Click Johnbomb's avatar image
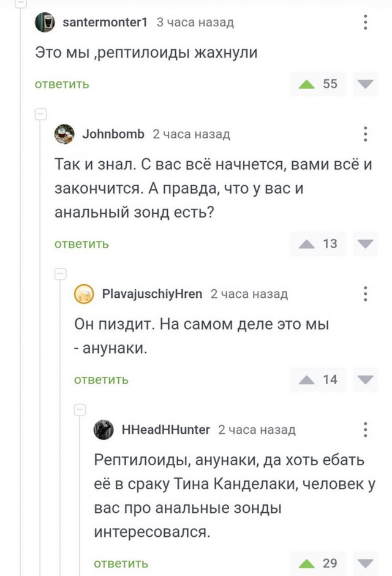The image size is (392, 576). click(63, 134)
